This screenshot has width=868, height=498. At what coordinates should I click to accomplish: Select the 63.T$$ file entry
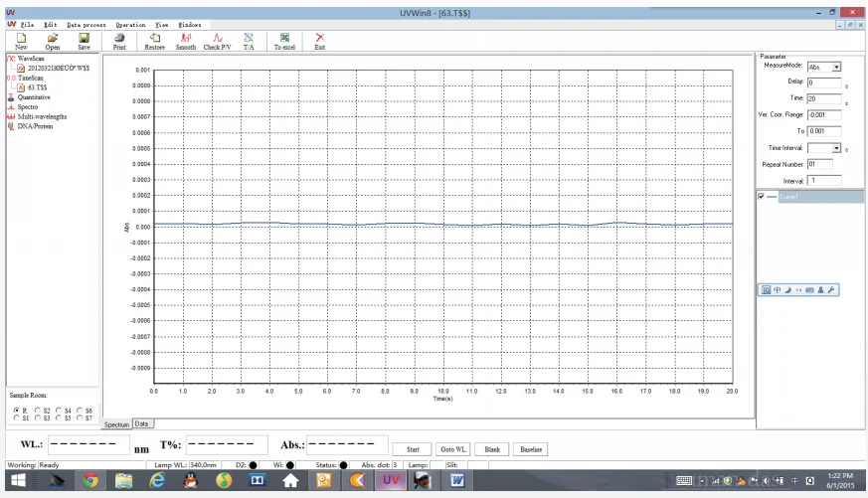pos(37,87)
